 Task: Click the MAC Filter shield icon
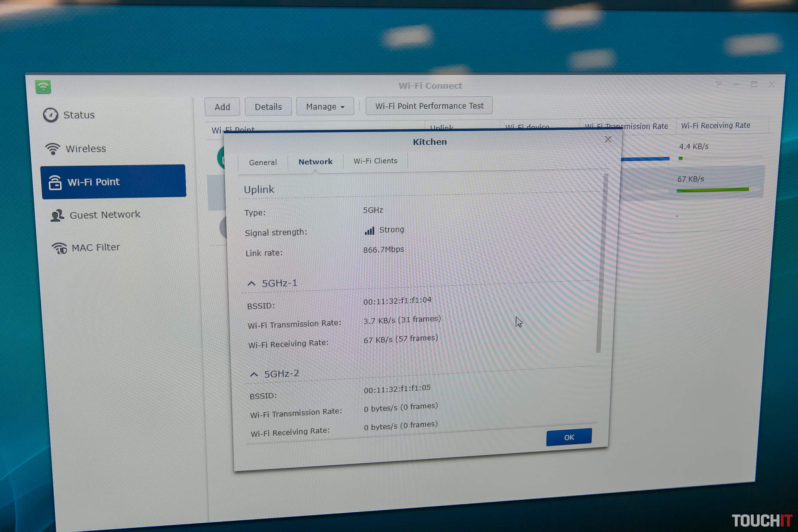(60, 248)
